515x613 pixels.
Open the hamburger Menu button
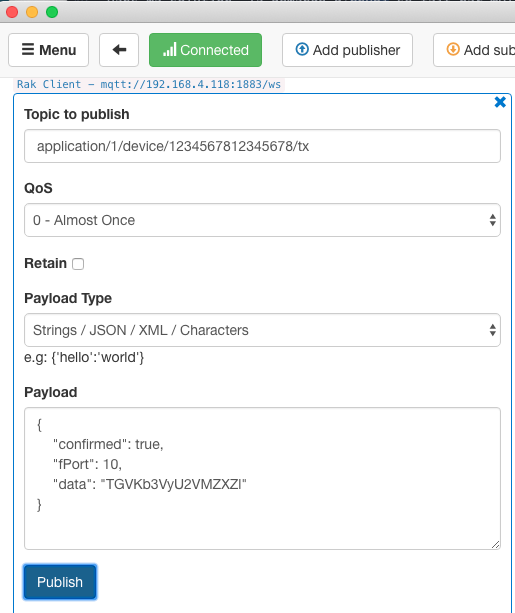(48, 50)
